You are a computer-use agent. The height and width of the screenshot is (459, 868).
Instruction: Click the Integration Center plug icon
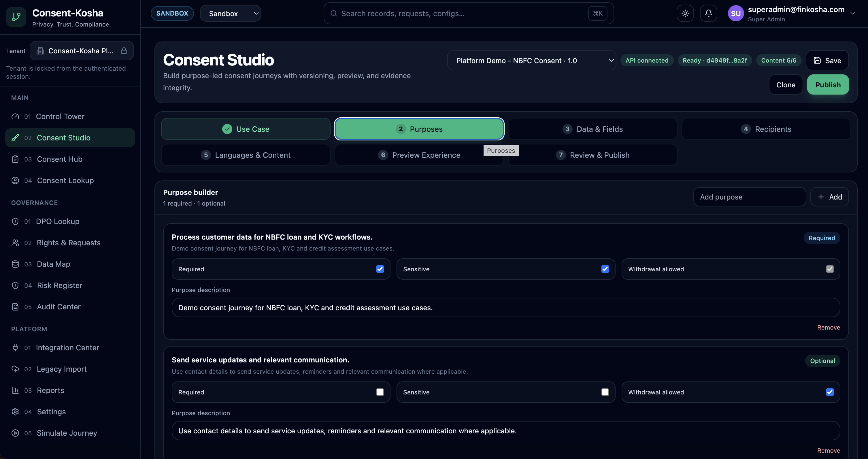click(15, 347)
